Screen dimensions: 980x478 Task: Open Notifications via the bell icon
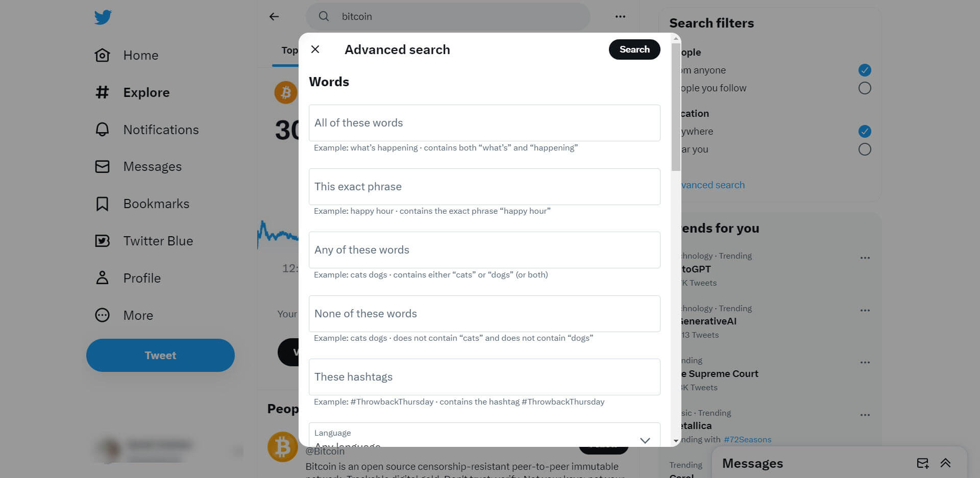(x=102, y=130)
